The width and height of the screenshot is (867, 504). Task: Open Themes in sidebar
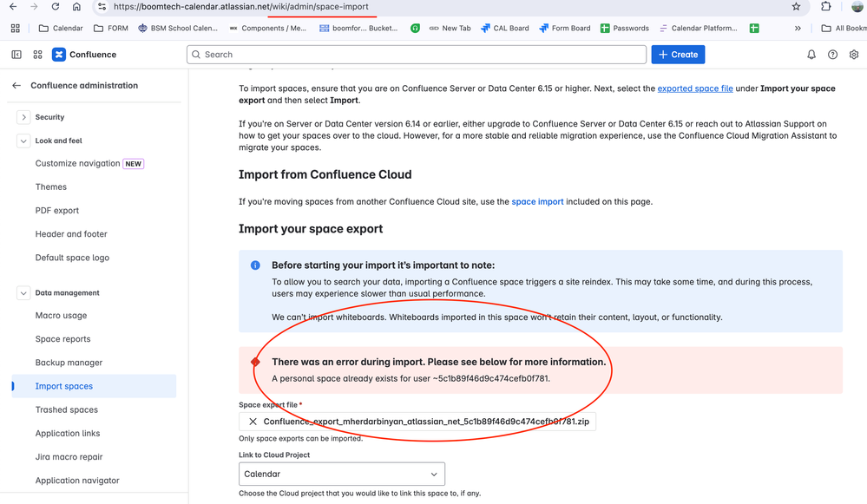point(51,187)
